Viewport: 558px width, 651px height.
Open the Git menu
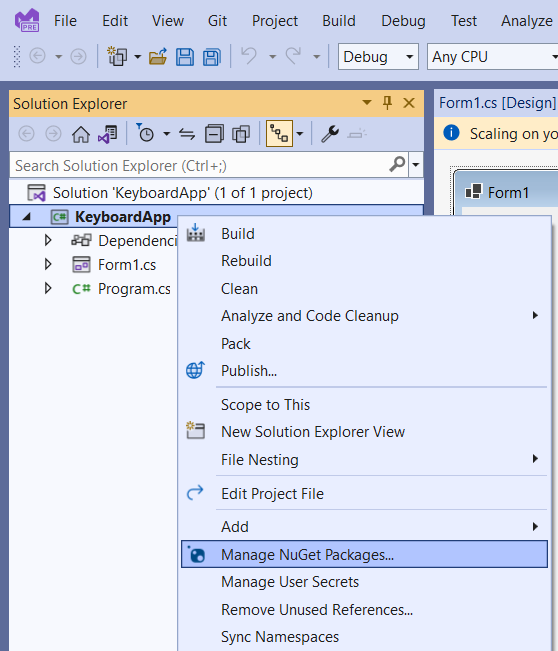[217, 21]
